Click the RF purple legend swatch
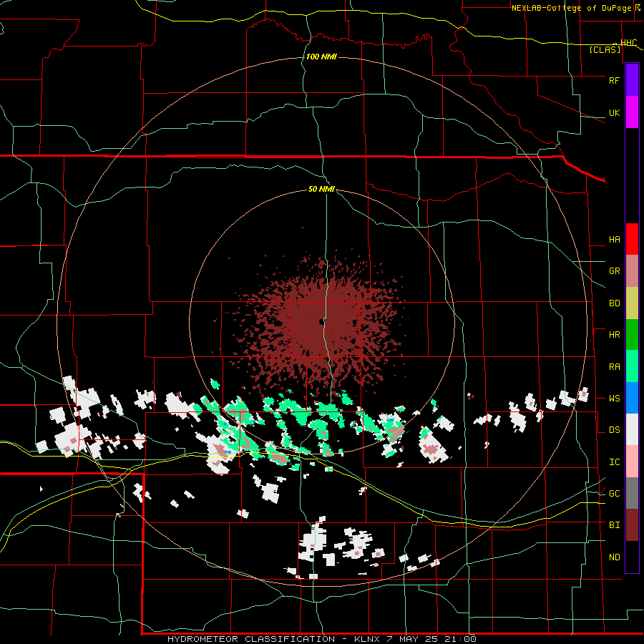The image size is (644, 644). 632,80
